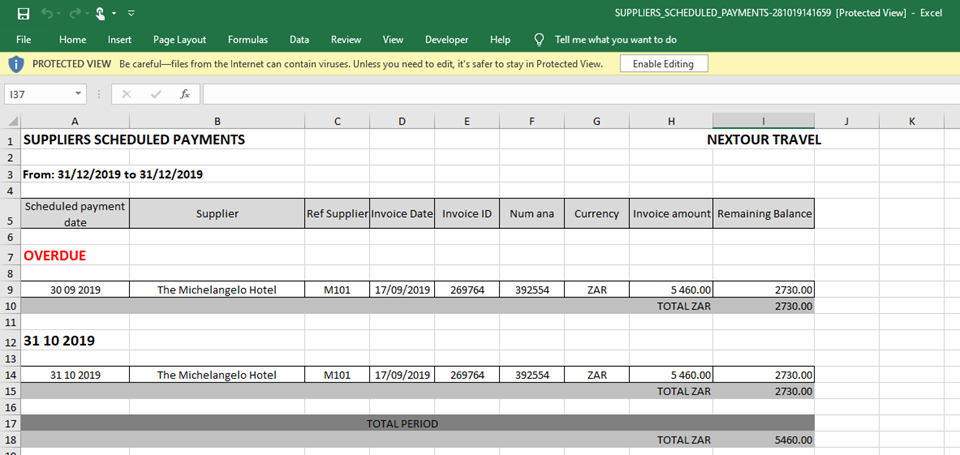Click the ZAR currency cell in row 14

(596, 375)
